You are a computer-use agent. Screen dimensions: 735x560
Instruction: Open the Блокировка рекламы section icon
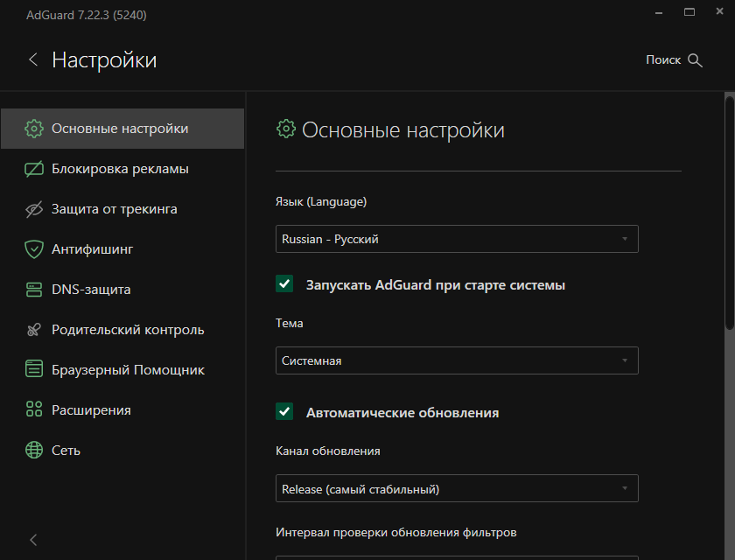pyautogui.click(x=34, y=168)
